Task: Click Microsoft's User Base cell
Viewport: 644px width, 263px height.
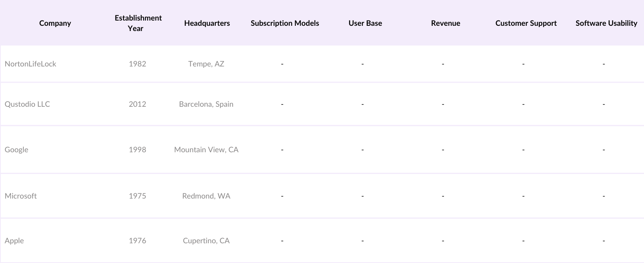Action: (363, 196)
